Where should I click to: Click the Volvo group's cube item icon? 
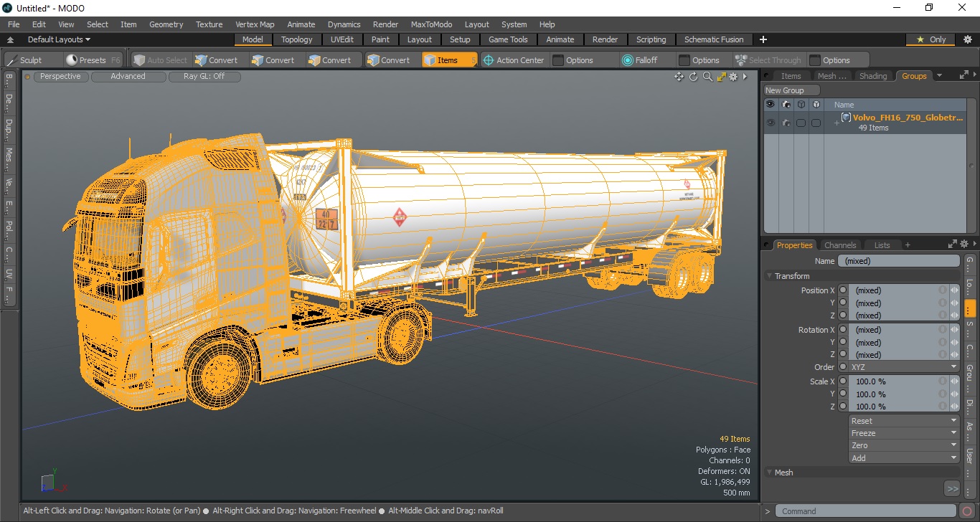click(846, 118)
